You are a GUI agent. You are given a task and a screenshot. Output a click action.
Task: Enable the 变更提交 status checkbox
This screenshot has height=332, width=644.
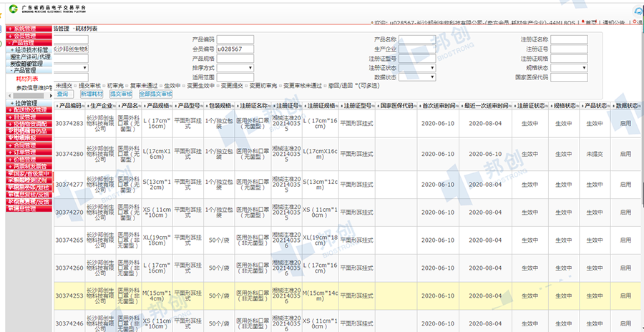tap(218, 85)
